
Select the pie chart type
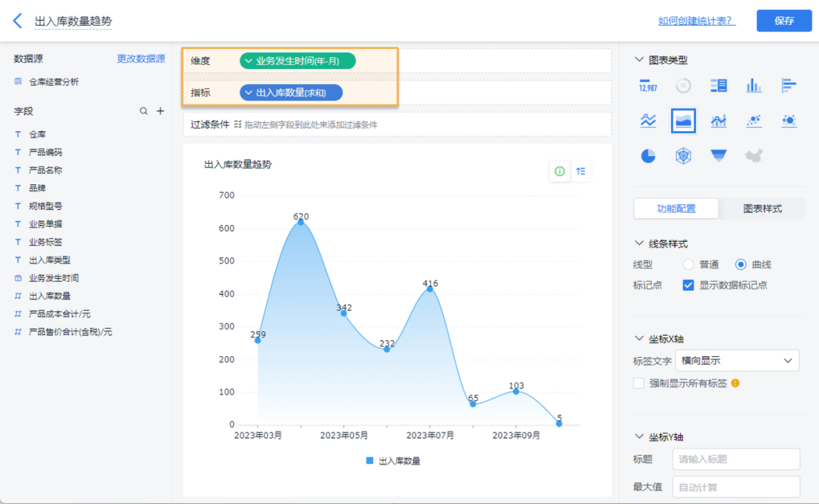(x=648, y=155)
